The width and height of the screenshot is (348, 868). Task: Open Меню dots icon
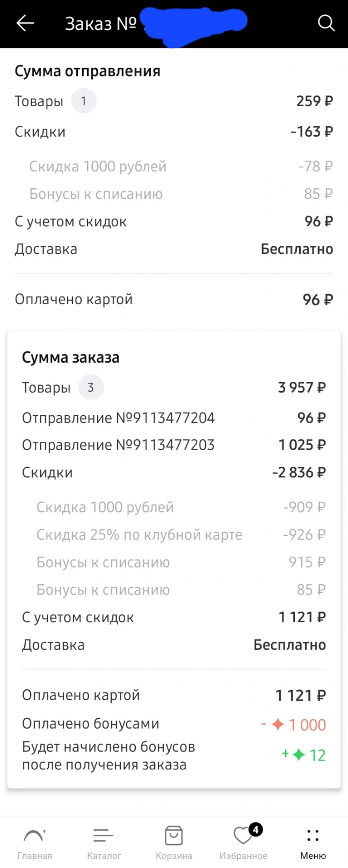313,835
